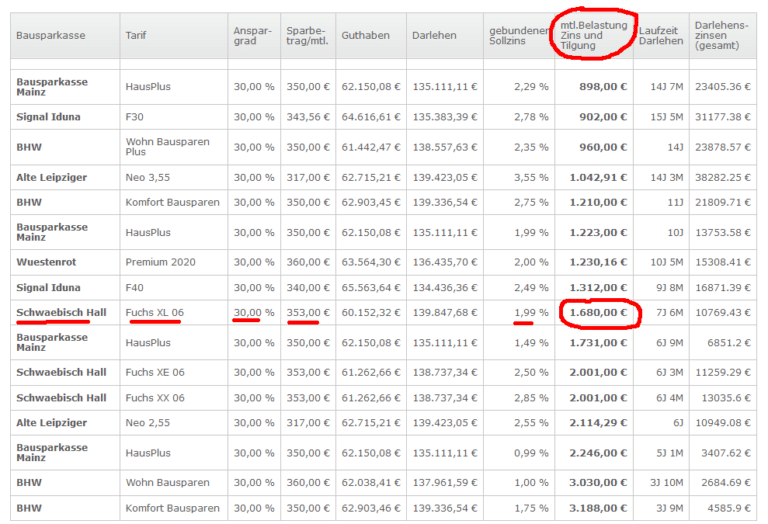Select the 3407.62 € total interest cell
The height and width of the screenshot is (524, 768).
point(726,453)
